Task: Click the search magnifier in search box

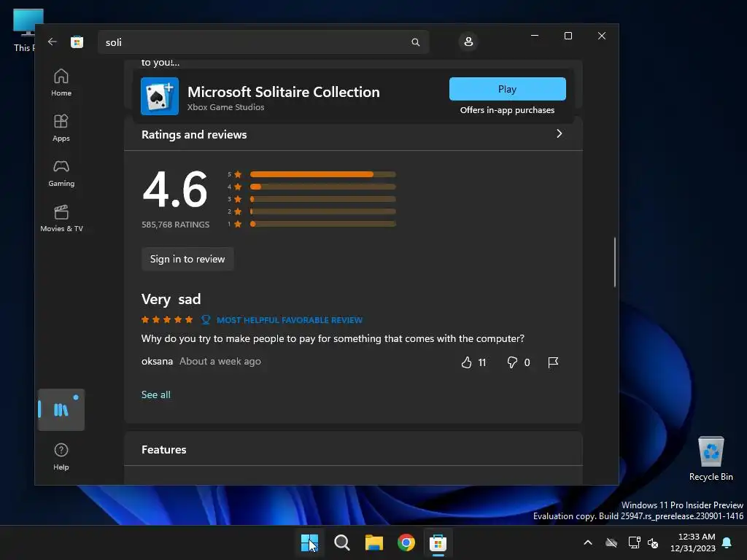Action: click(x=415, y=42)
